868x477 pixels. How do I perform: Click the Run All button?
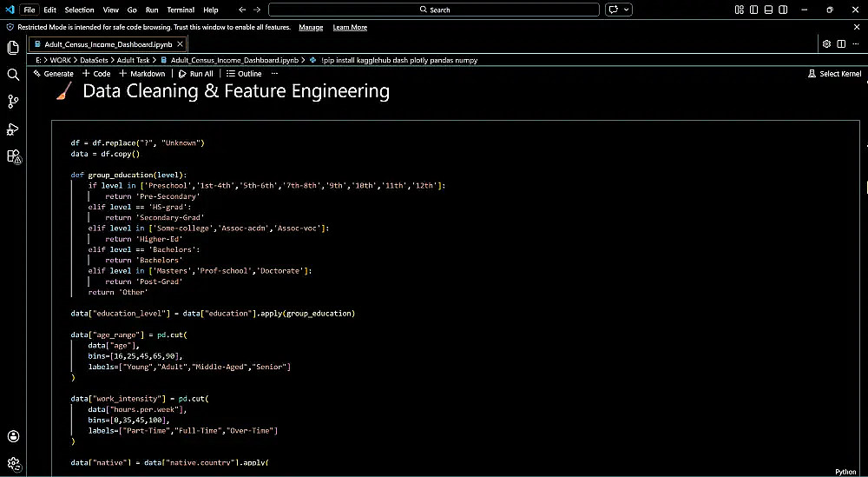(x=196, y=74)
